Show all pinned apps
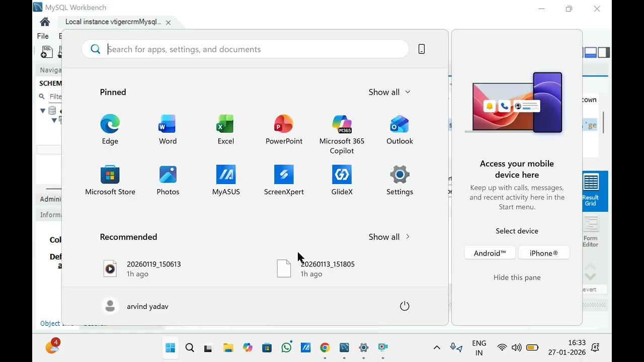Viewport: 644px width, 362px height. coord(389,92)
